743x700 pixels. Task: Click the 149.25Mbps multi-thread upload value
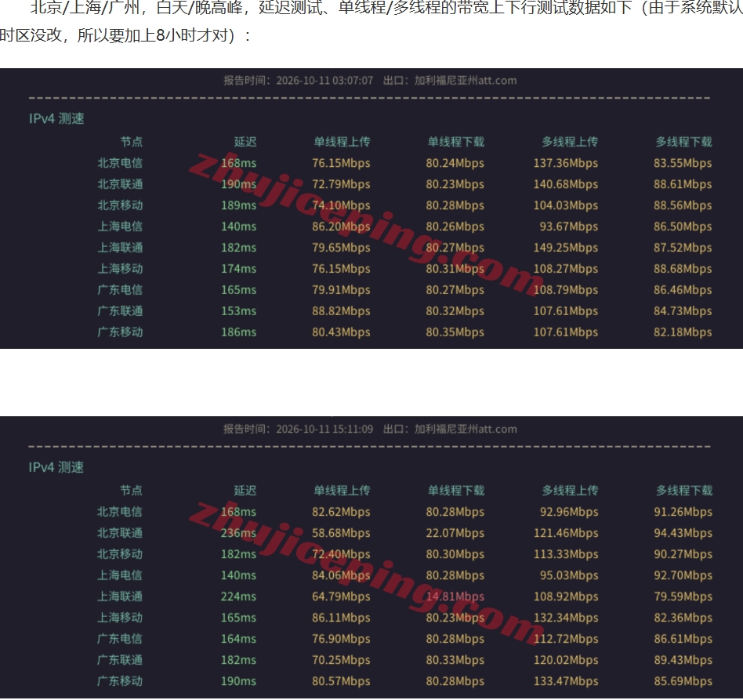tap(566, 248)
